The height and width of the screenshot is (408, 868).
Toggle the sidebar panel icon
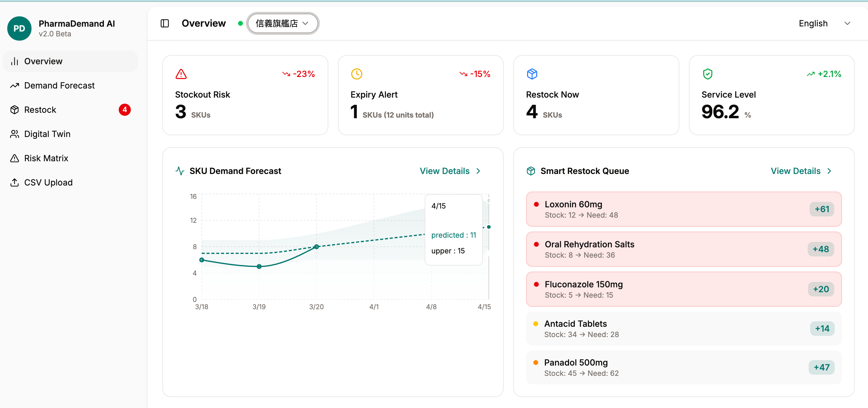pyautogui.click(x=164, y=23)
